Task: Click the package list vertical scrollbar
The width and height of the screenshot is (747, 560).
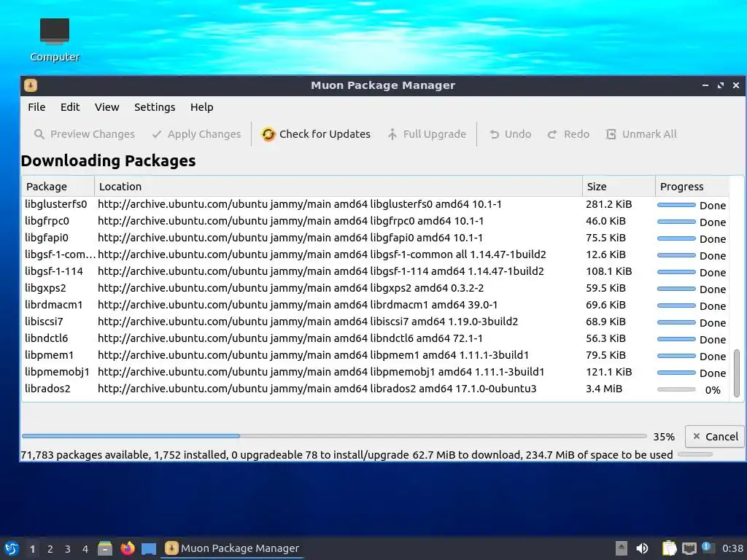Action: (x=737, y=373)
